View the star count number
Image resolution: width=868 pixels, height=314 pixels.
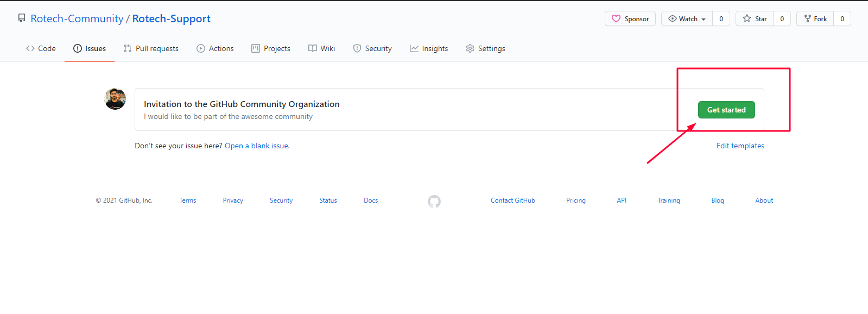tap(782, 18)
